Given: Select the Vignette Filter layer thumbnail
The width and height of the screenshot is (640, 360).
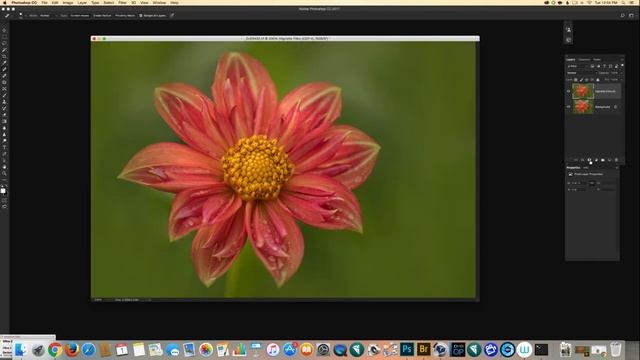Looking at the screenshot, I should pyautogui.click(x=583, y=91).
